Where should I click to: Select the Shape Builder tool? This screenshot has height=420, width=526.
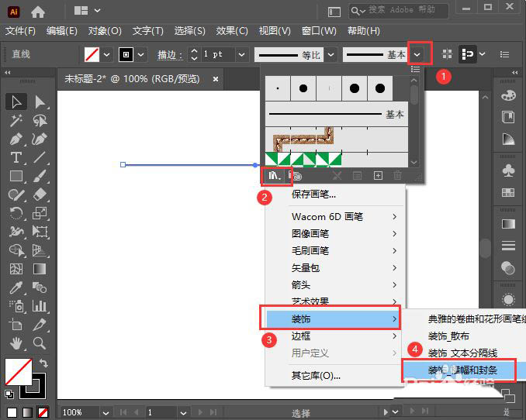pyautogui.click(x=16, y=250)
